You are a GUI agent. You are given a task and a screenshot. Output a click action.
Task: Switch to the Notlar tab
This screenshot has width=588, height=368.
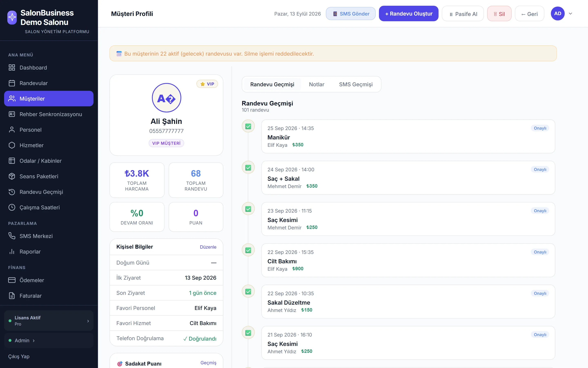[x=317, y=84]
